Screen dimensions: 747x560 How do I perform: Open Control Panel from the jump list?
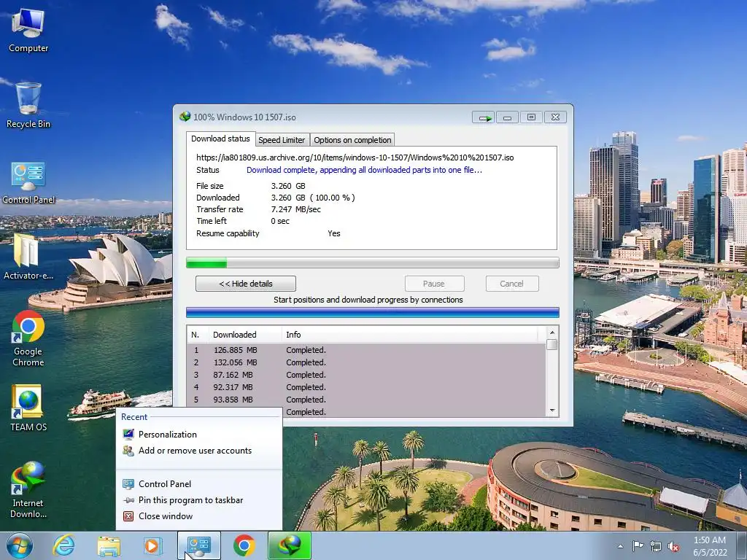(x=198, y=484)
